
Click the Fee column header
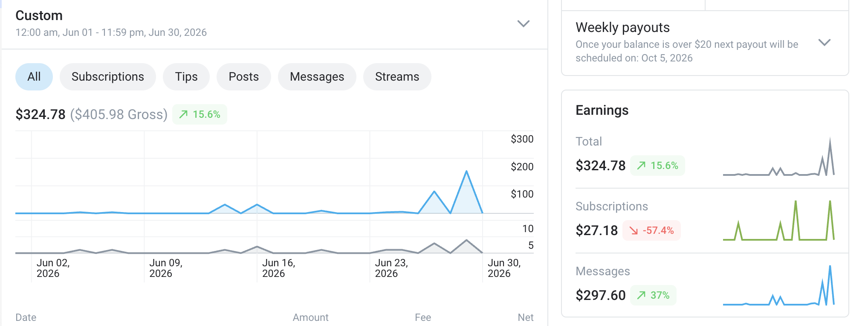(423, 317)
